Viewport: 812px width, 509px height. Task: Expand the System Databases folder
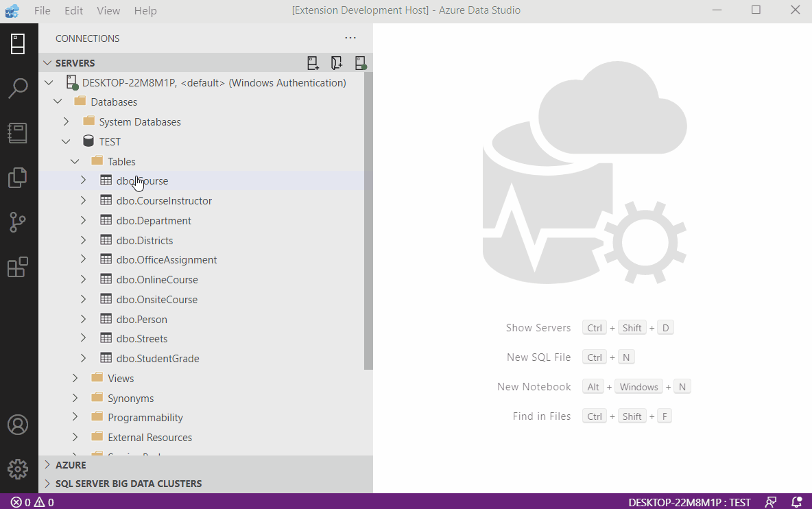66,121
